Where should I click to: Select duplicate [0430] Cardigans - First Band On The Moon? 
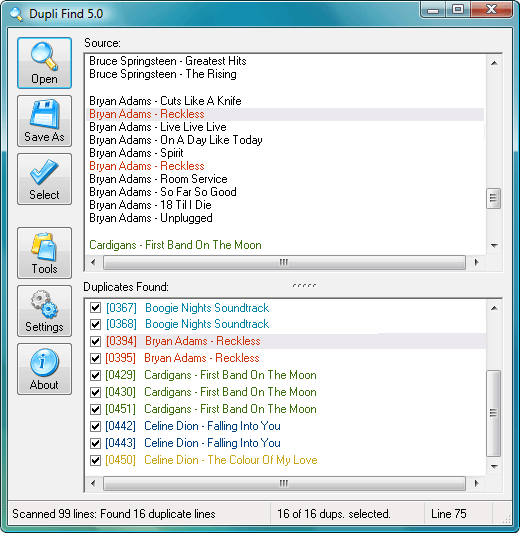pyautogui.click(x=211, y=392)
